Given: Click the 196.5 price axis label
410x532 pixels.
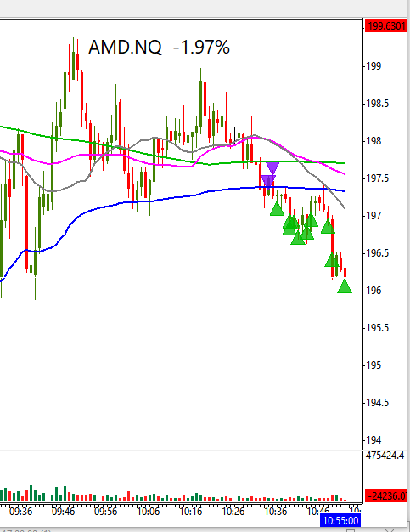Looking at the screenshot, I should click(378, 253).
